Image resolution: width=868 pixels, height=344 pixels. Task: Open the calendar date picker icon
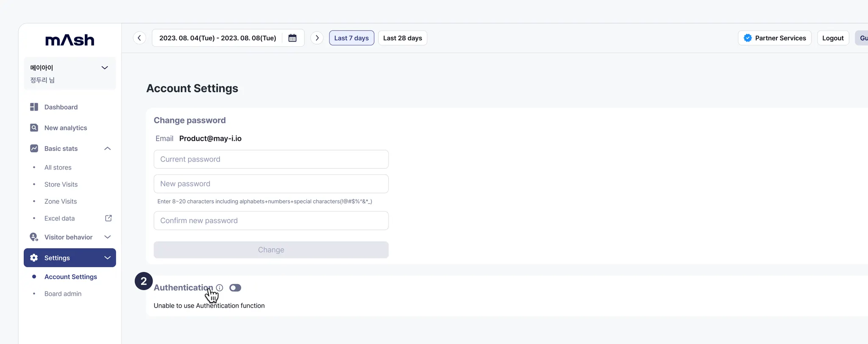pos(292,38)
